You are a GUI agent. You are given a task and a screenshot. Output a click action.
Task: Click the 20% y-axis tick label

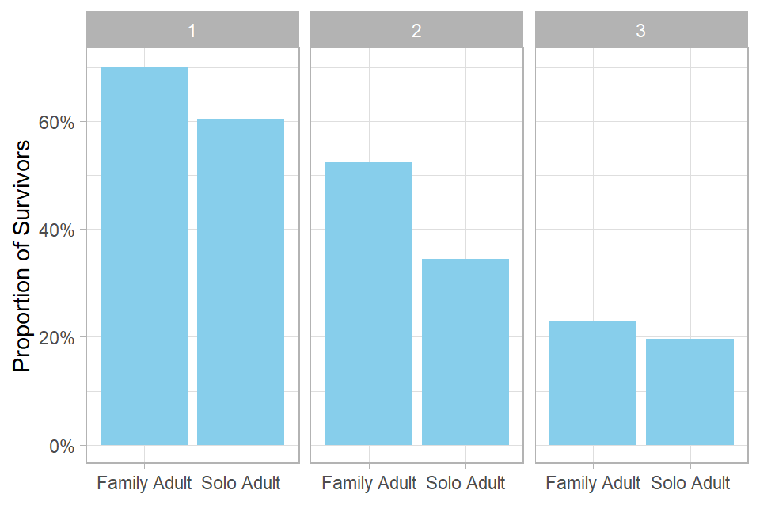coord(58,338)
